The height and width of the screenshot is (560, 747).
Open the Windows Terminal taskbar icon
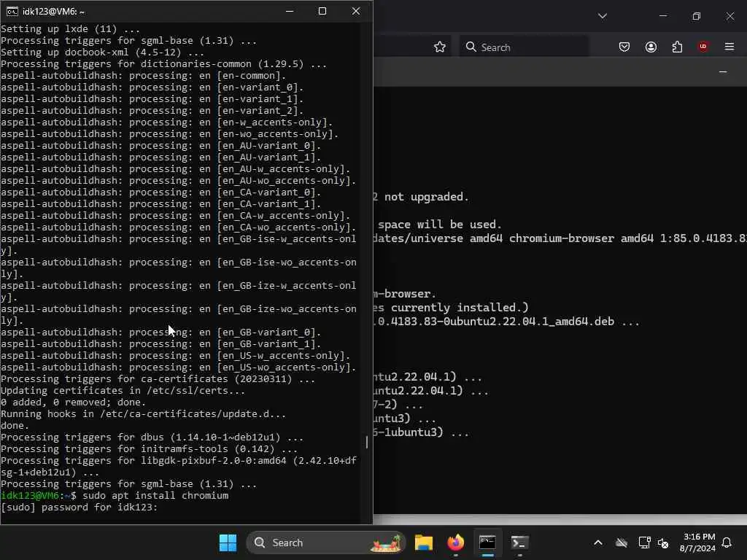(519, 542)
